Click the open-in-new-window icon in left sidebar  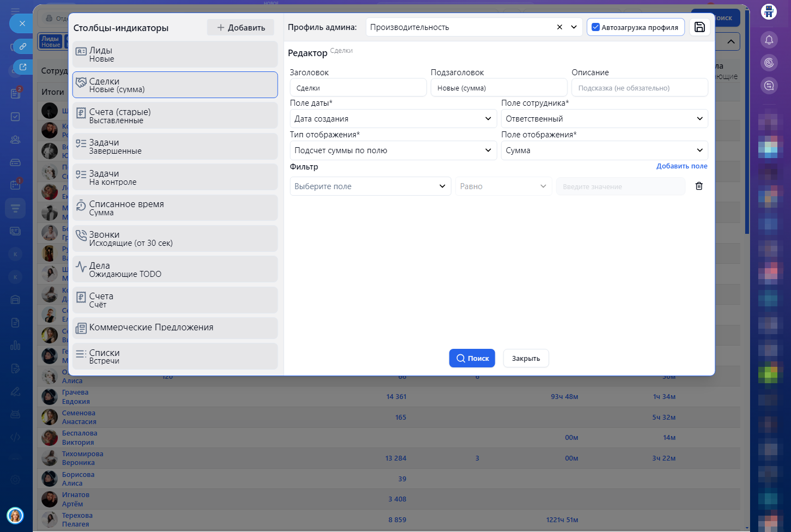tap(22, 67)
